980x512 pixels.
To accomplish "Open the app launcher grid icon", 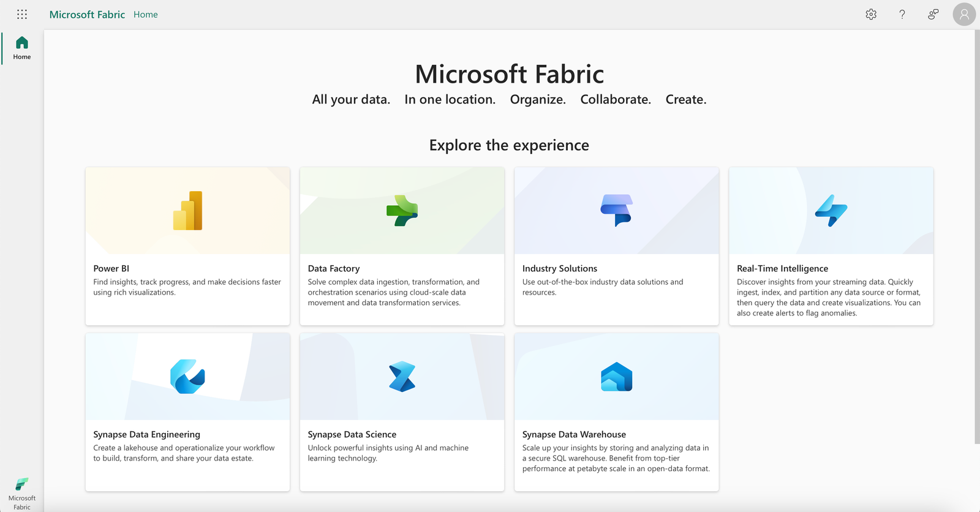I will [22, 14].
